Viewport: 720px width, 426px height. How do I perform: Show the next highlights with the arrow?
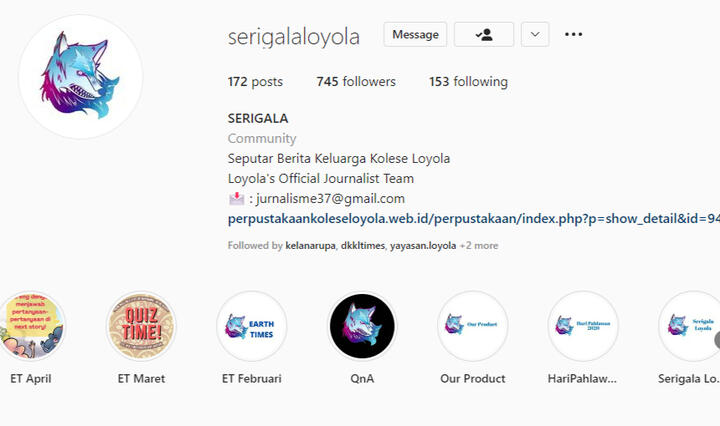[x=717, y=340]
